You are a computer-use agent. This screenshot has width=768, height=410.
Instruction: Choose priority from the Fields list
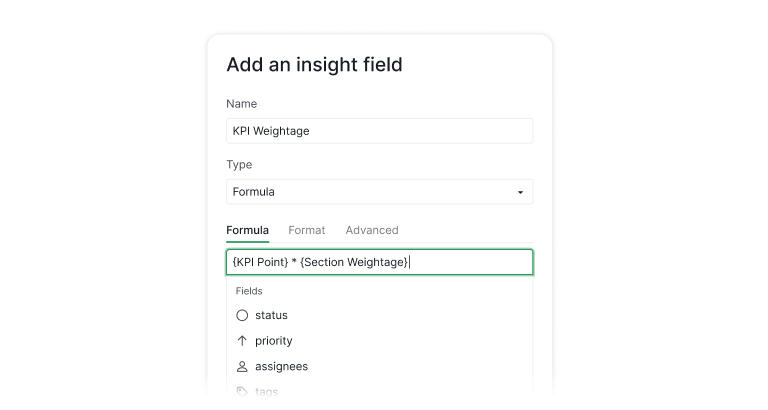(x=273, y=341)
